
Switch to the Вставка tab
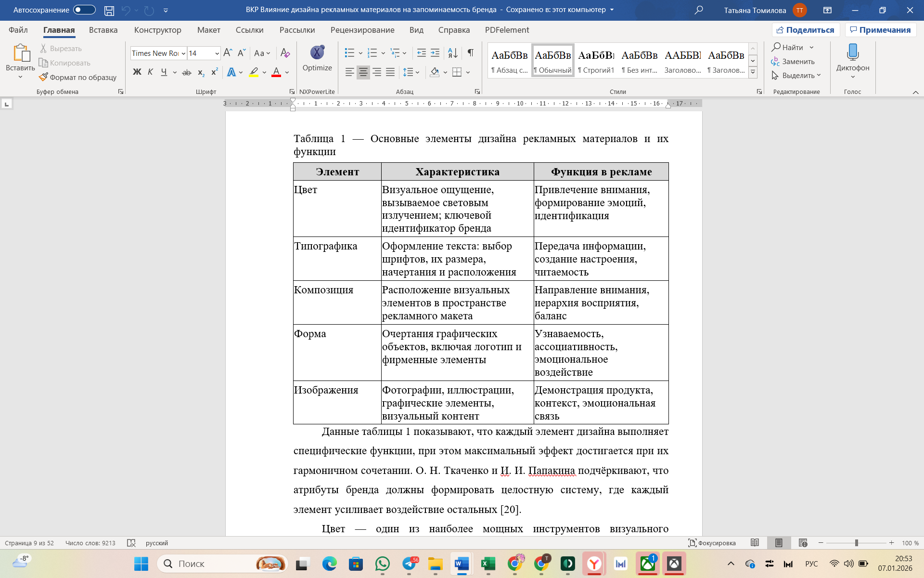[x=103, y=30]
